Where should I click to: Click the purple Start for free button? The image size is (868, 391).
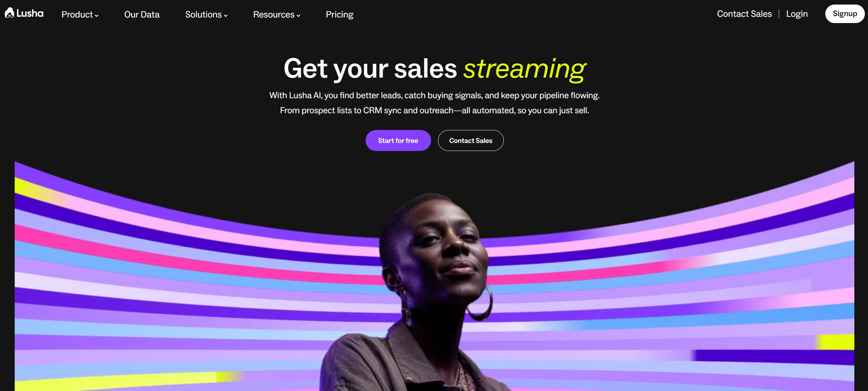[398, 140]
